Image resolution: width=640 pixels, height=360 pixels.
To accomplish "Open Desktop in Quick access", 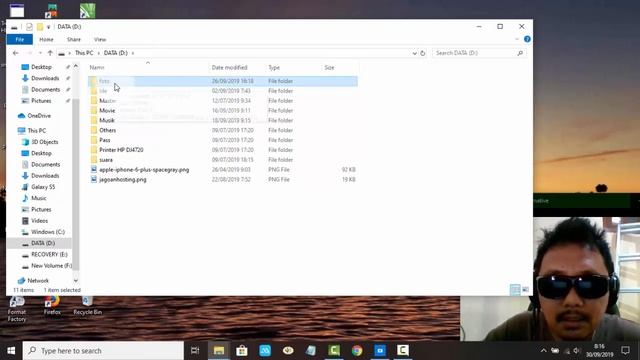I will [41, 67].
